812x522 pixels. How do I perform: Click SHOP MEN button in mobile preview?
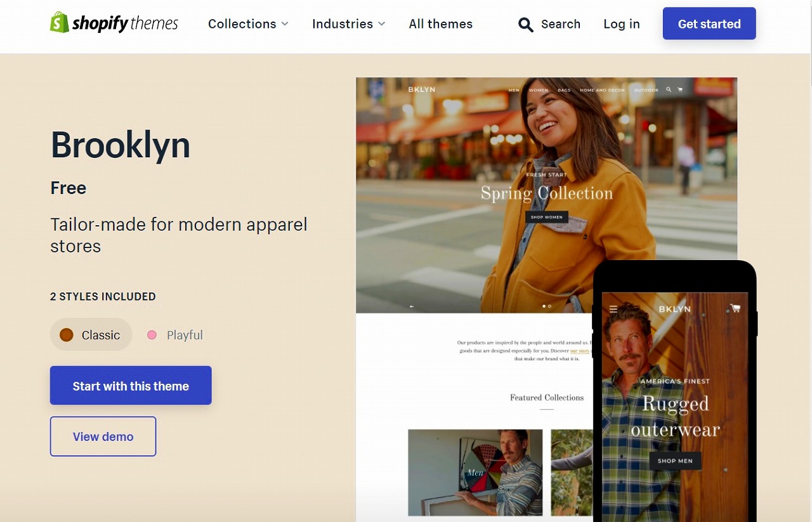675,460
